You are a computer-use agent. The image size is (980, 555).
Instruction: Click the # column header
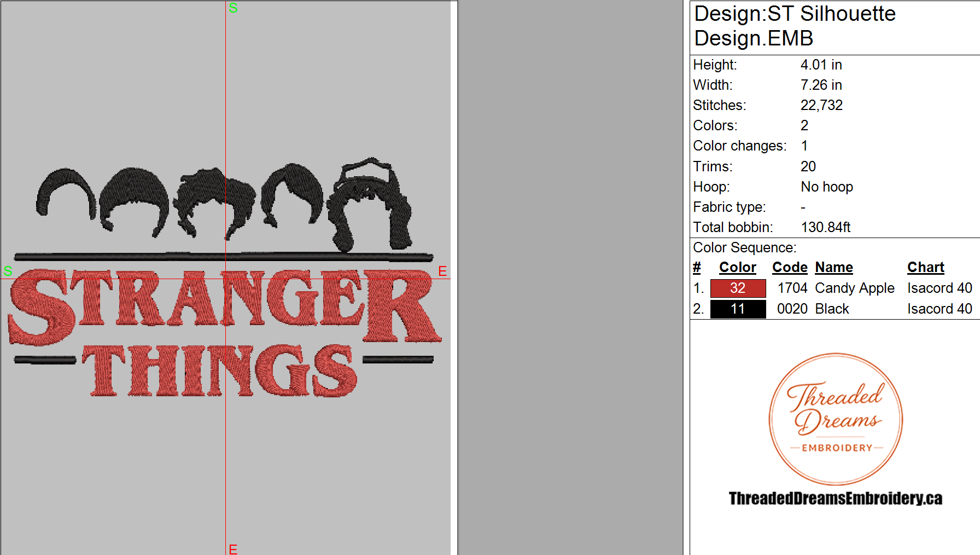click(697, 267)
